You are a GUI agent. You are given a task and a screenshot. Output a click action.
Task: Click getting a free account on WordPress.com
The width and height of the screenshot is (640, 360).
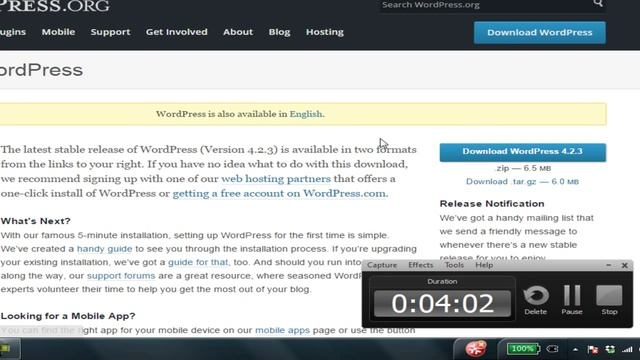tap(280, 193)
